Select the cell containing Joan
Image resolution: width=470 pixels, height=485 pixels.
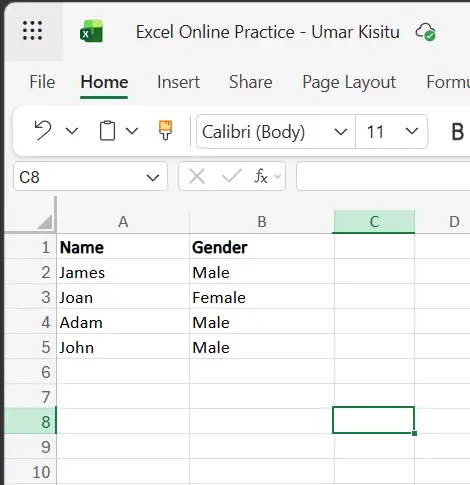point(123,296)
